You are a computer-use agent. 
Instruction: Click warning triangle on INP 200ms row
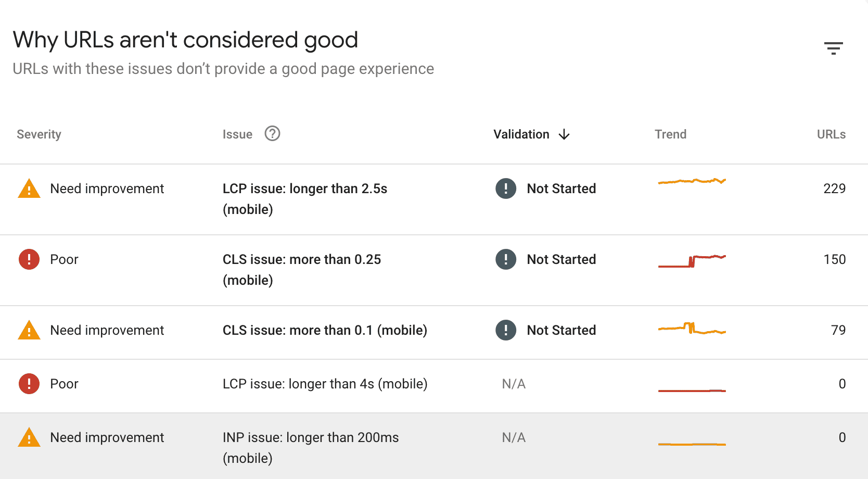click(x=29, y=438)
